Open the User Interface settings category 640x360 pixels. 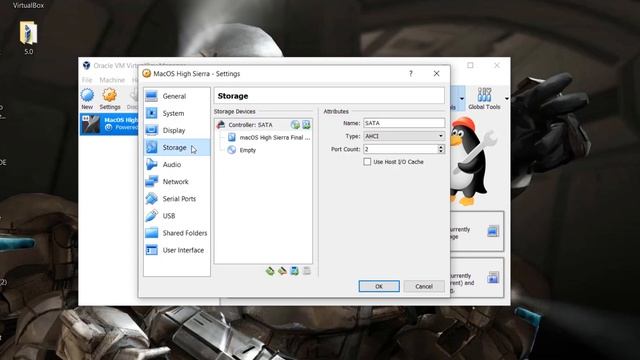click(x=176, y=250)
